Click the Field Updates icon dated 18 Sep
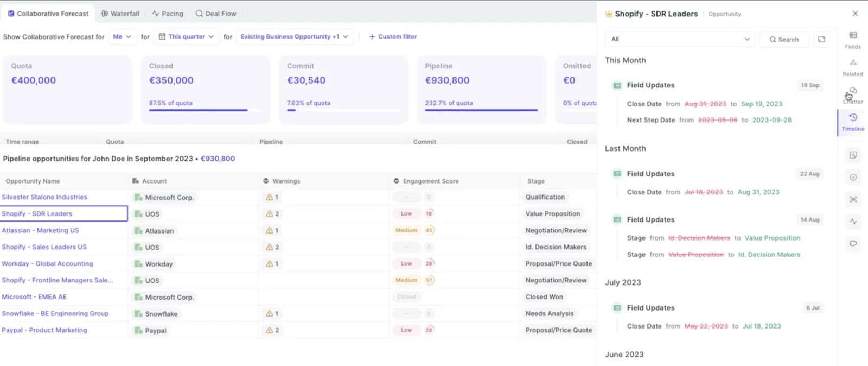The image size is (868, 366). [x=617, y=85]
